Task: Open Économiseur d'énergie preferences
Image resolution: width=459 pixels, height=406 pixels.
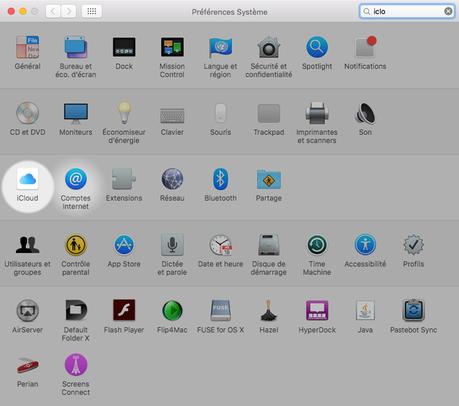Action: [124, 123]
